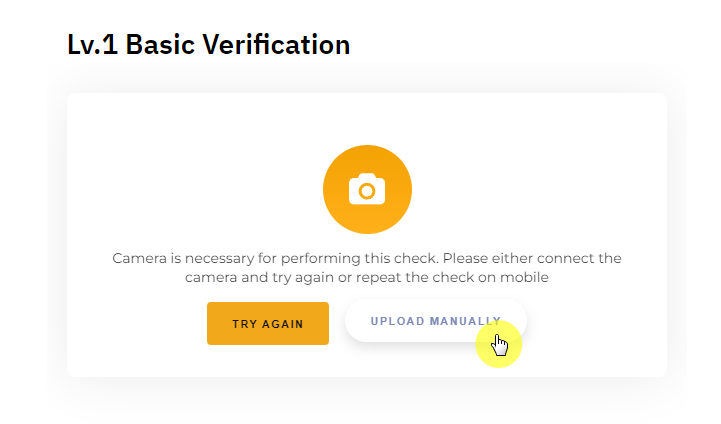Click the camera requirement message text
This screenshot has height=424, width=721.
tap(367, 267)
